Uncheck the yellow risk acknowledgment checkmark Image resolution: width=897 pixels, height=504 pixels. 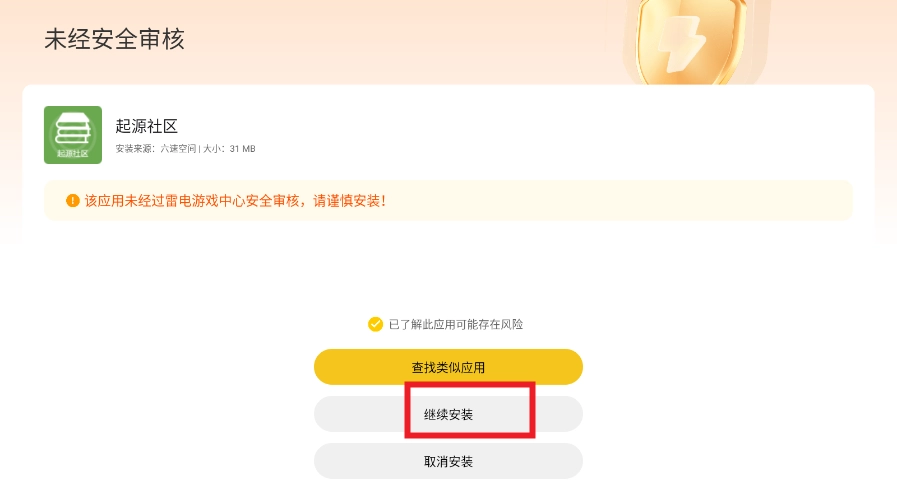375,324
